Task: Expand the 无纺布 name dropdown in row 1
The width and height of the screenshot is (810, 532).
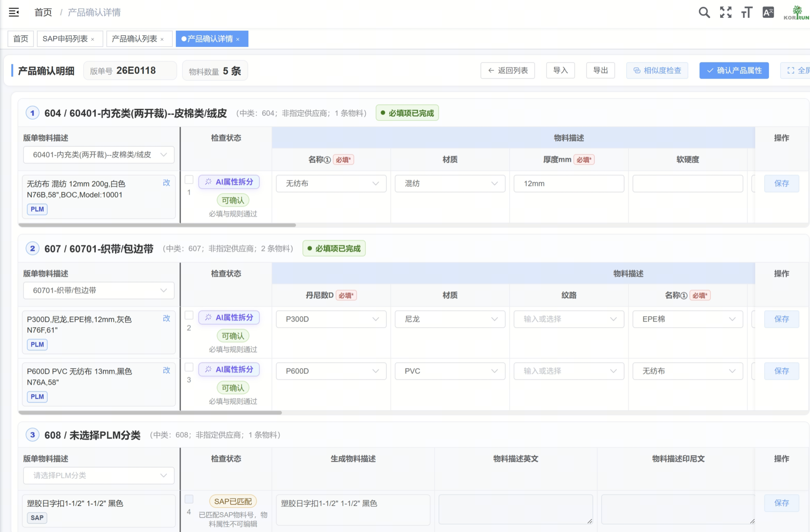Action: 331,183
